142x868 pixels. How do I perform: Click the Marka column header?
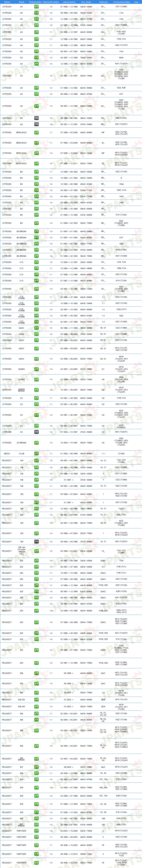(7, 2)
